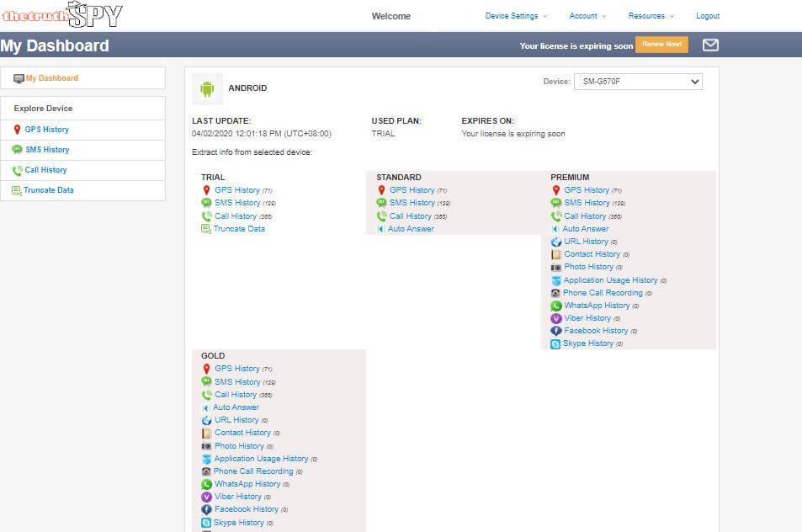Viewport: 802px width, 532px height.
Task: Open the GOLD Photo History link
Action: [x=239, y=445]
